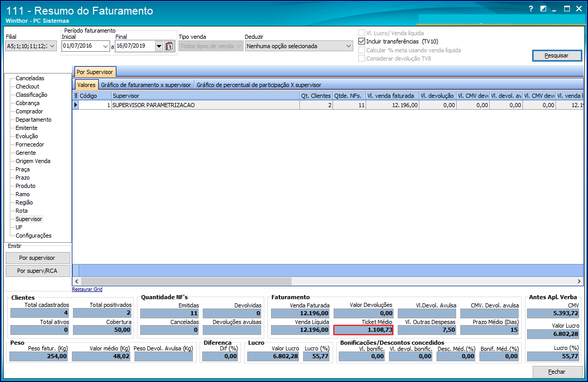Screen dimensions: 588x382
Task: Open Cobrança in the side tree
Action: pos(27,103)
